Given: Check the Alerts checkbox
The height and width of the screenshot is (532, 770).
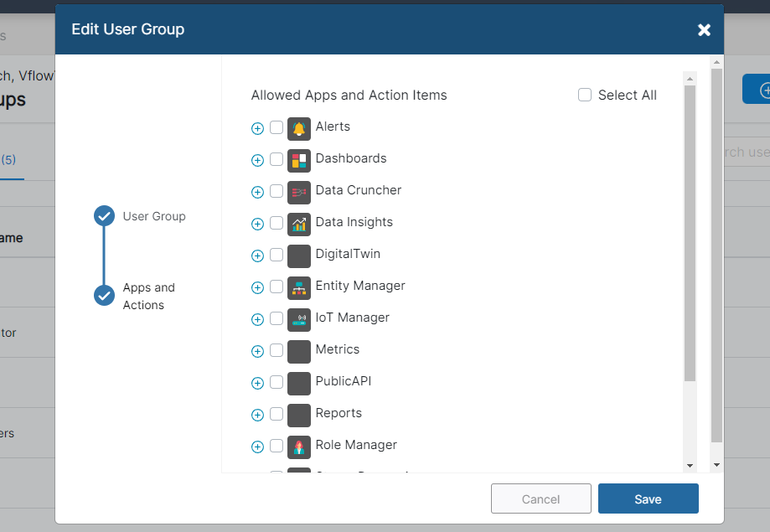Looking at the screenshot, I should click(x=276, y=128).
